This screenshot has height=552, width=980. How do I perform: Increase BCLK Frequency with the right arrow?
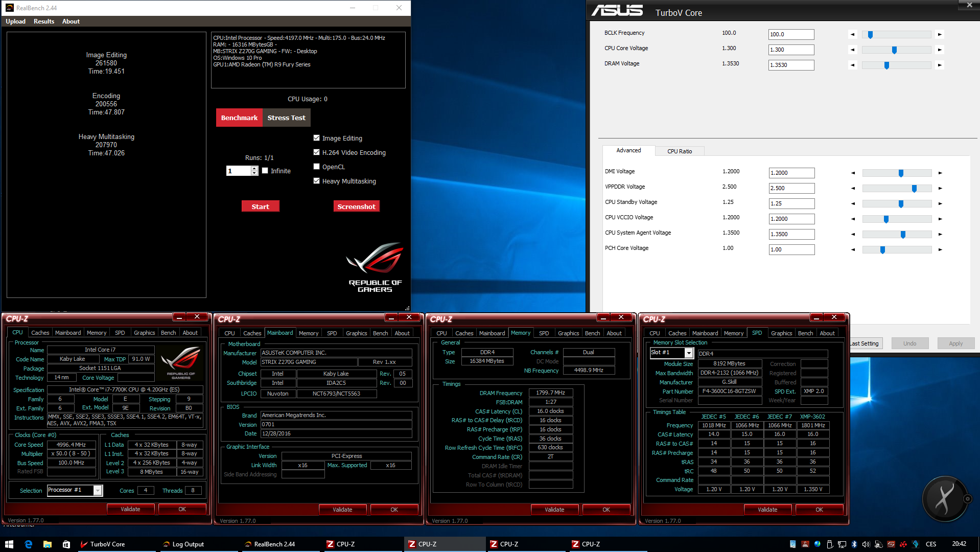[940, 35]
